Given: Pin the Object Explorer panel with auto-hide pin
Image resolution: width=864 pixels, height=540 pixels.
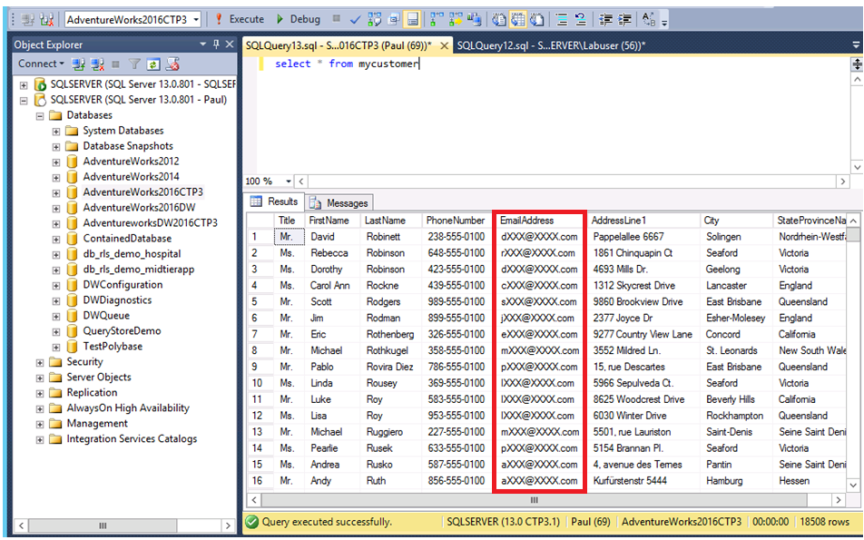Looking at the screenshot, I should coord(216,44).
